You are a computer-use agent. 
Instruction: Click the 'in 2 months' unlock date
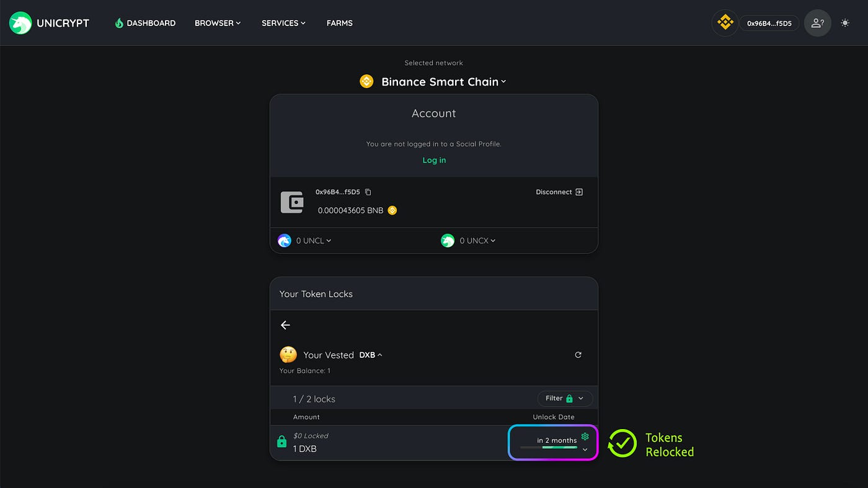(557, 440)
